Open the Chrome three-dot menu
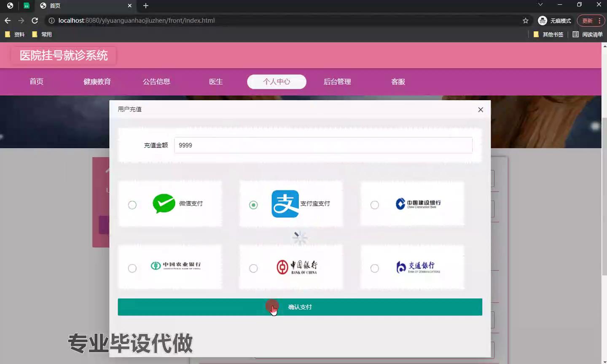607x364 pixels. point(599,21)
